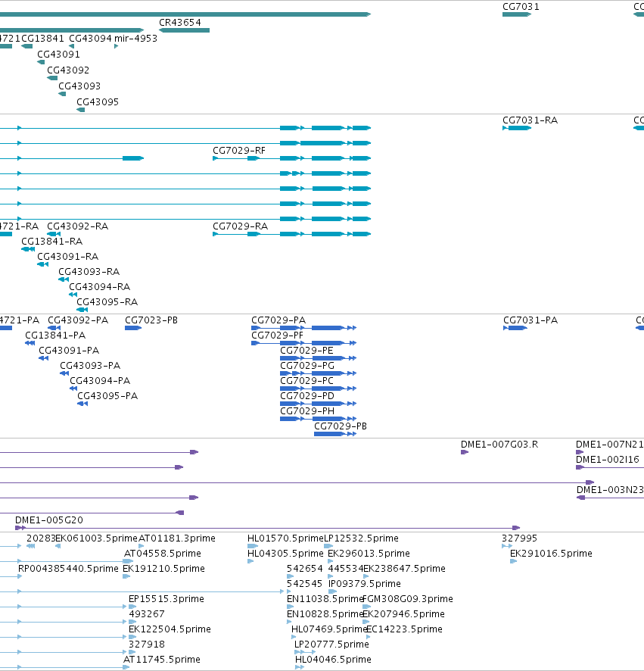The width and height of the screenshot is (644, 671).
Task: Select the DME1-003N23 clone label
Action: coord(610,490)
